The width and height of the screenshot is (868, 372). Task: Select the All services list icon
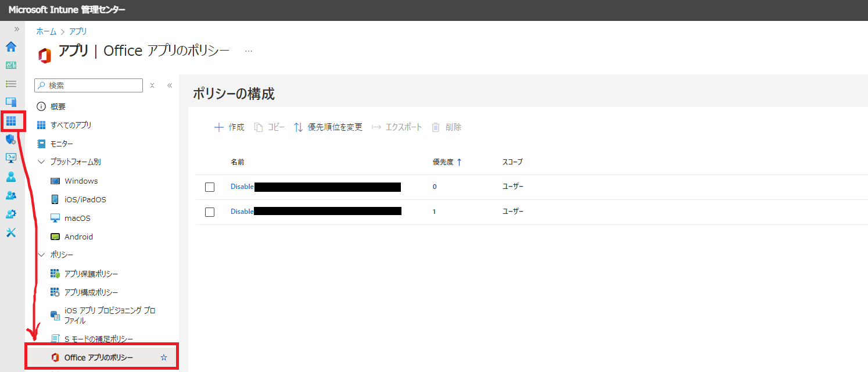tap(11, 84)
